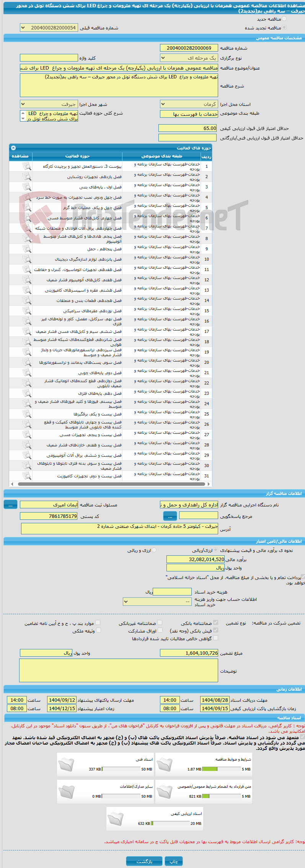Open view icon for activity row 27
This screenshot has height=868, width=305.
click(x=26, y=435)
